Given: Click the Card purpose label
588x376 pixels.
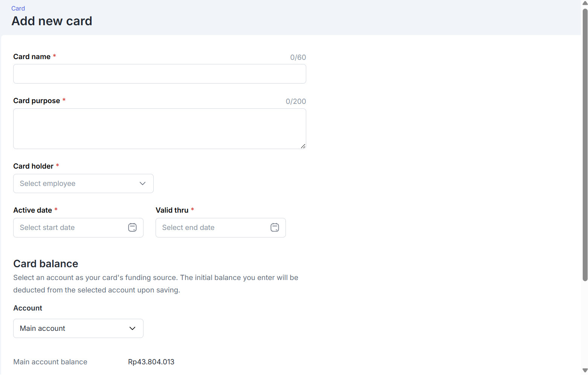Looking at the screenshot, I should click(x=37, y=101).
